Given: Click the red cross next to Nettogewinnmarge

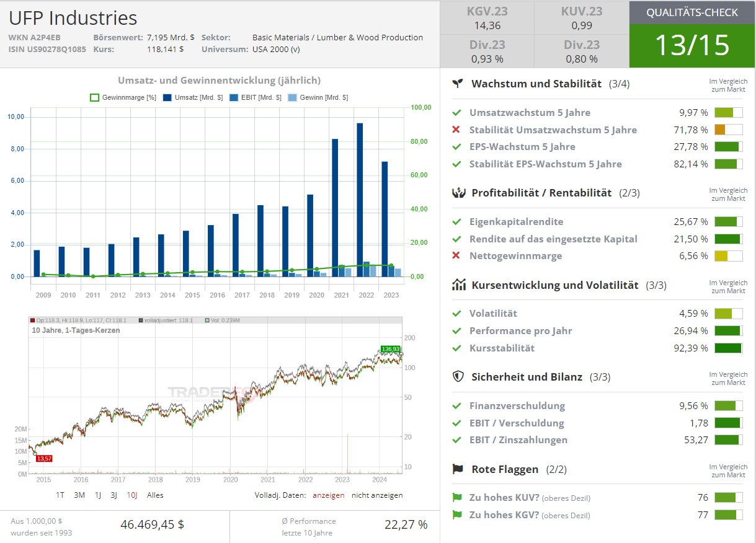Looking at the screenshot, I should pos(456,255).
